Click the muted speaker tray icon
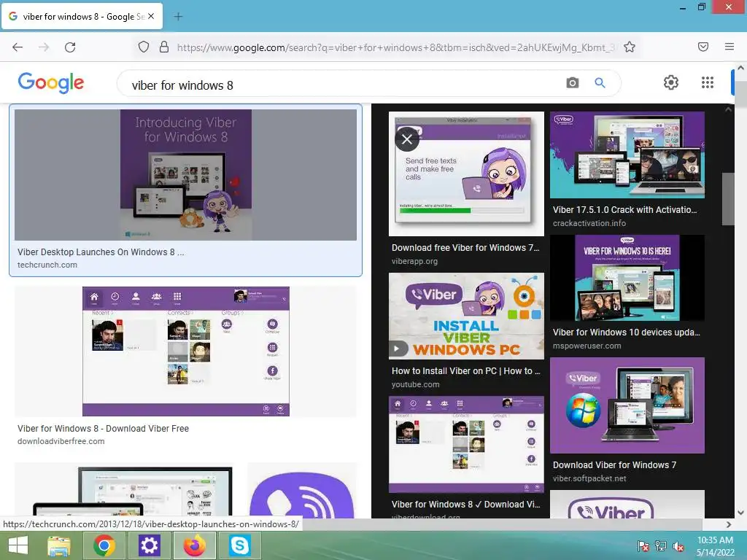This screenshot has height=560, width=747. [x=678, y=545]
